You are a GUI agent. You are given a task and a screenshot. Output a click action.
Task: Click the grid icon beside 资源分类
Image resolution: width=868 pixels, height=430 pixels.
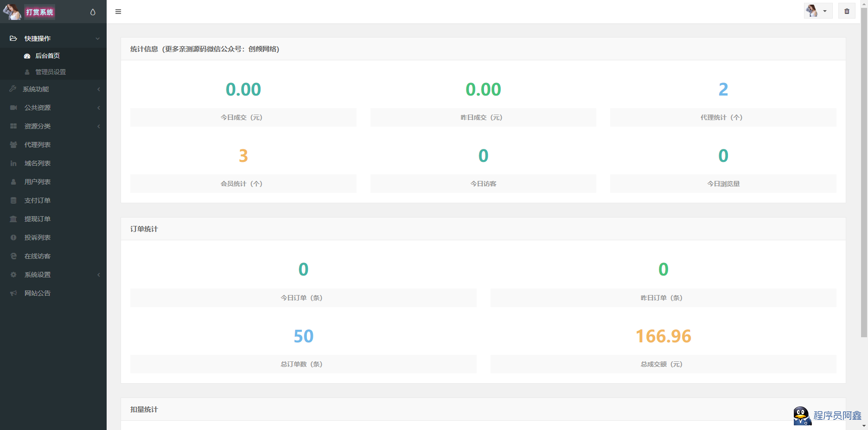click(x=13, y=126)
